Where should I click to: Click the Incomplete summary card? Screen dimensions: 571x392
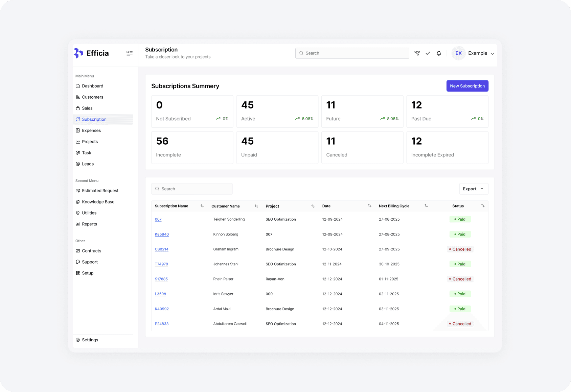point(192,148)
